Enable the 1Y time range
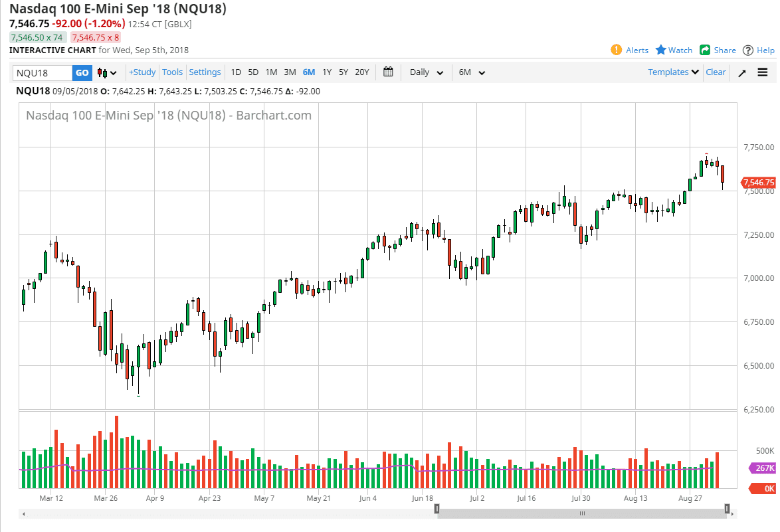The width and height of the screenshot is (780, 532). pyautogui.click(x=326, y=72)
